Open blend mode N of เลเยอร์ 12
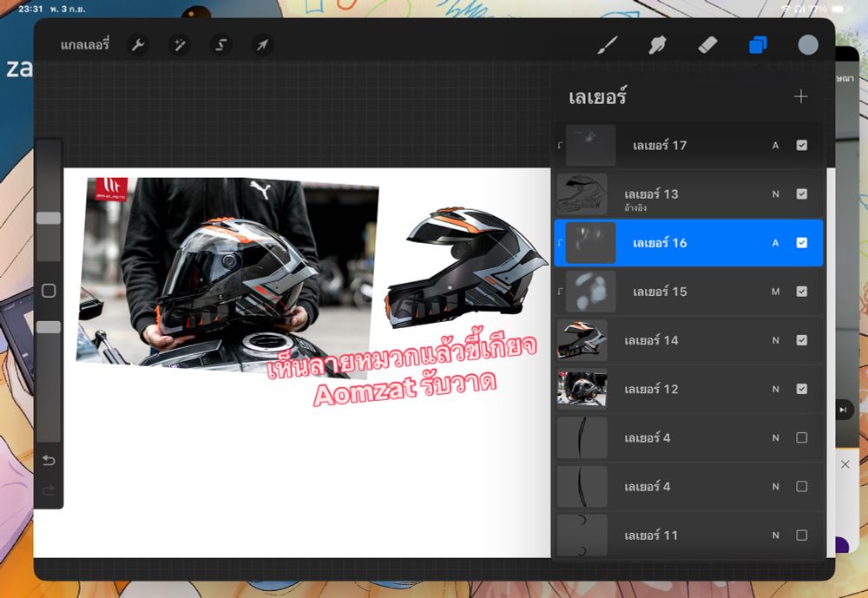Viewport: 868px width, 598px height. pyautogui.click(x=775, y=389)
